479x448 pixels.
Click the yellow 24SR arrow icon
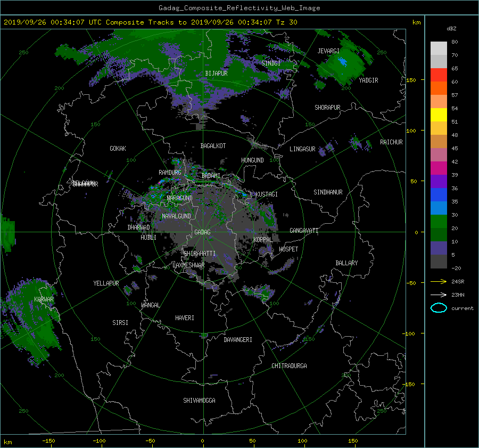pyautogui.click(x=439, y=281)
